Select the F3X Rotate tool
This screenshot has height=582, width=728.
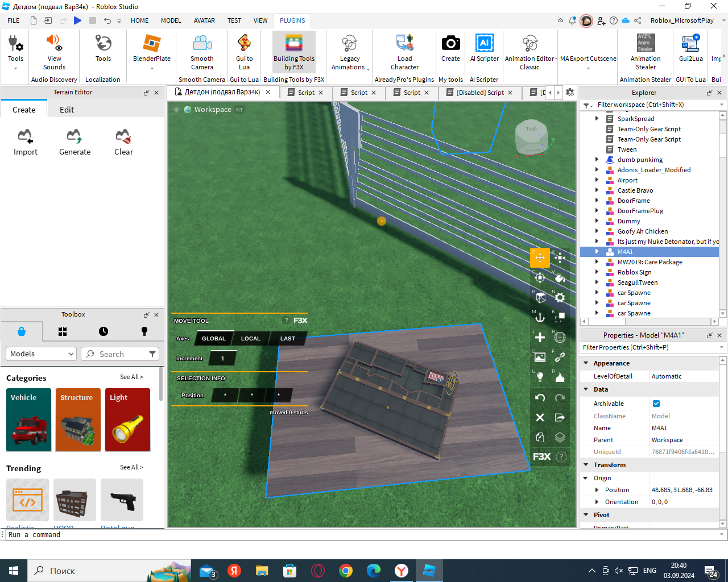pos(540,278)
